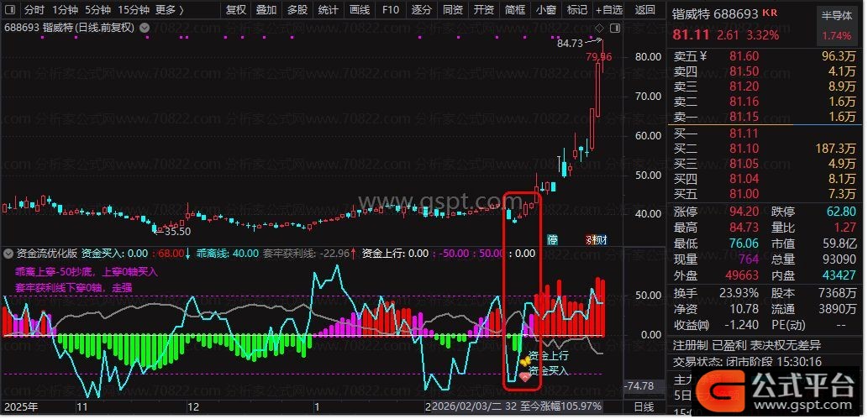This screenshot has height=419, width=868.
Task: Toggle 复权 price adjustment
Action: [237, 10]
